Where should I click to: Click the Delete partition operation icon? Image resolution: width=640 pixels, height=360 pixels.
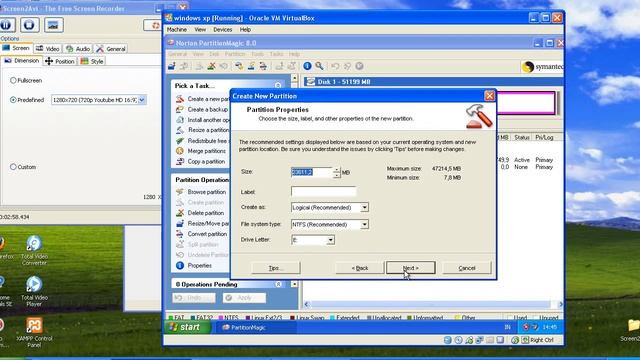click(x=180, y=213)
